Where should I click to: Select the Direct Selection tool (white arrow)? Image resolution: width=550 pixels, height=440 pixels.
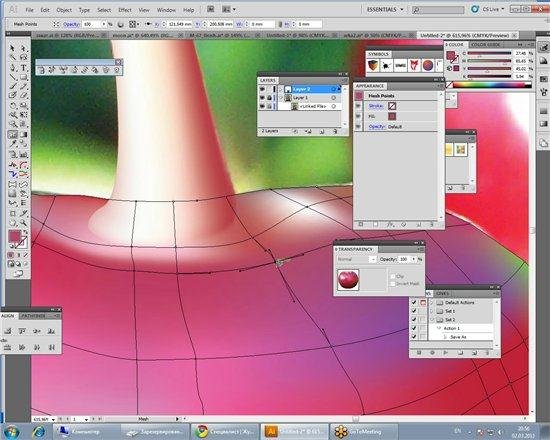(23, 48)
